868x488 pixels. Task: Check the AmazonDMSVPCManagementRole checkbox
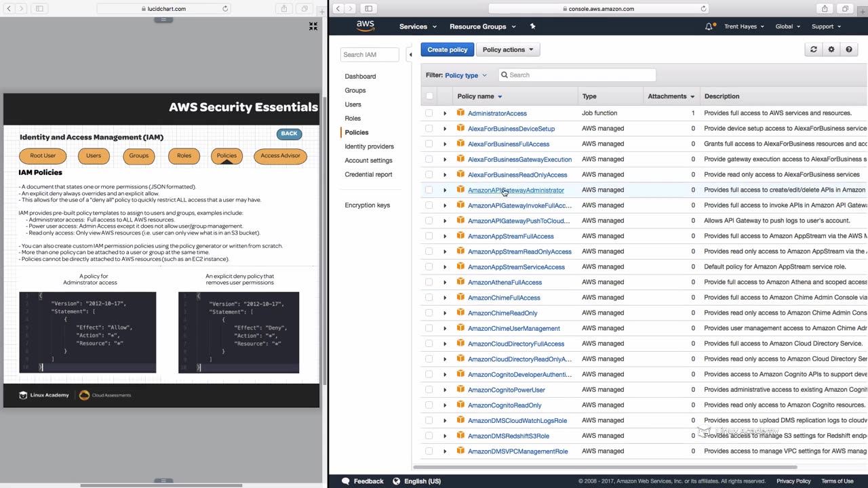[429, 451]
